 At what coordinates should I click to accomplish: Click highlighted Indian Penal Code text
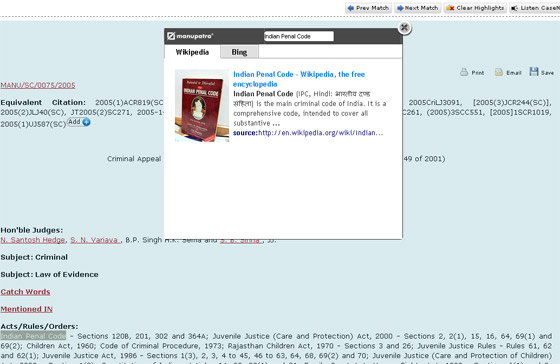click(x=33, y=336)
